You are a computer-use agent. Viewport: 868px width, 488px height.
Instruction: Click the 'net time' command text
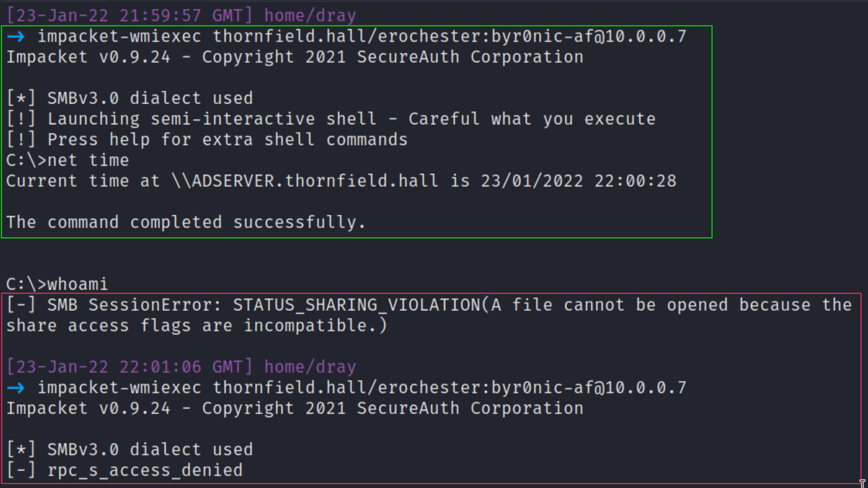click(88, 161)
